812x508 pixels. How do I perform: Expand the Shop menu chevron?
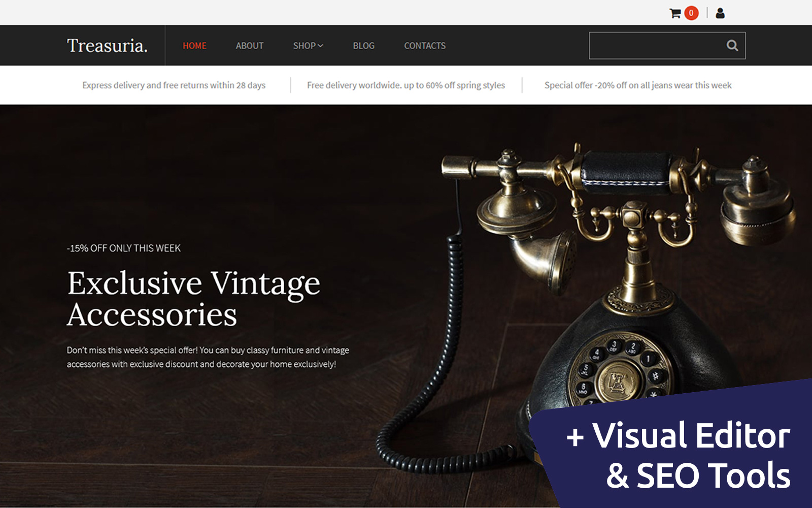[x=321, y=46]
